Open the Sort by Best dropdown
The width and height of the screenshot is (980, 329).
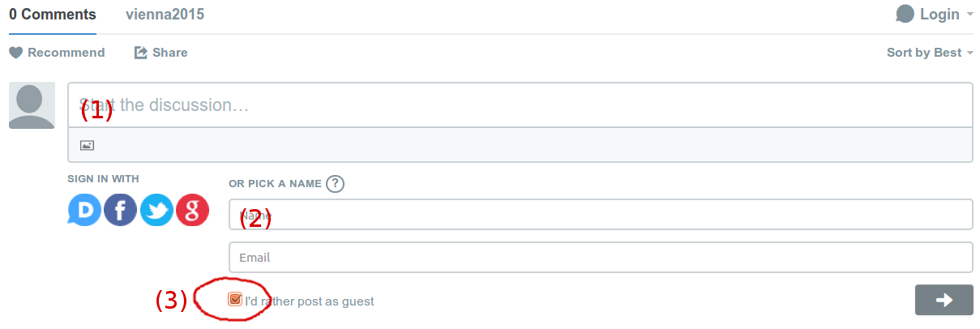click(930, 53)
